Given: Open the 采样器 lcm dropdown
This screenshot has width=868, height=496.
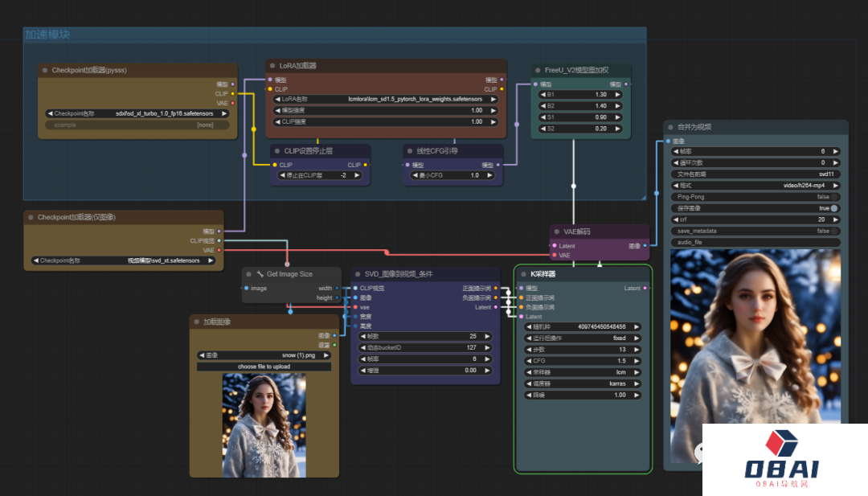Looking at the screenshot, I should coord(579,372).
